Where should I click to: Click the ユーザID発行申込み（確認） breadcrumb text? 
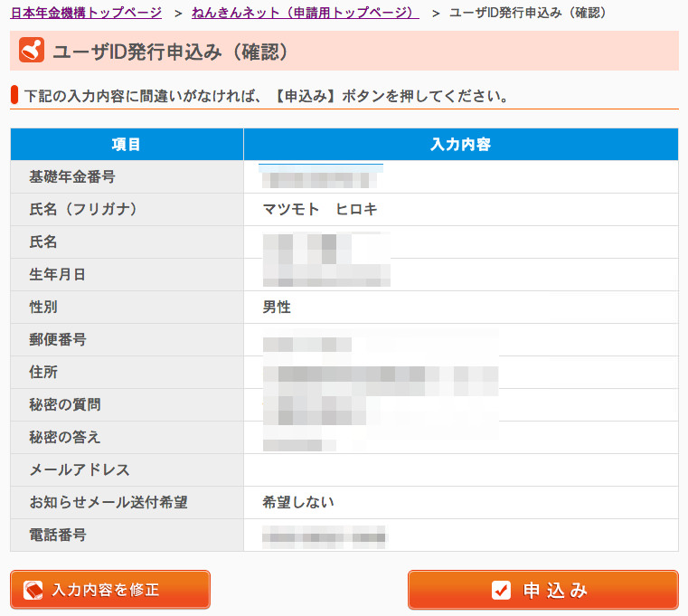(528, 13)
